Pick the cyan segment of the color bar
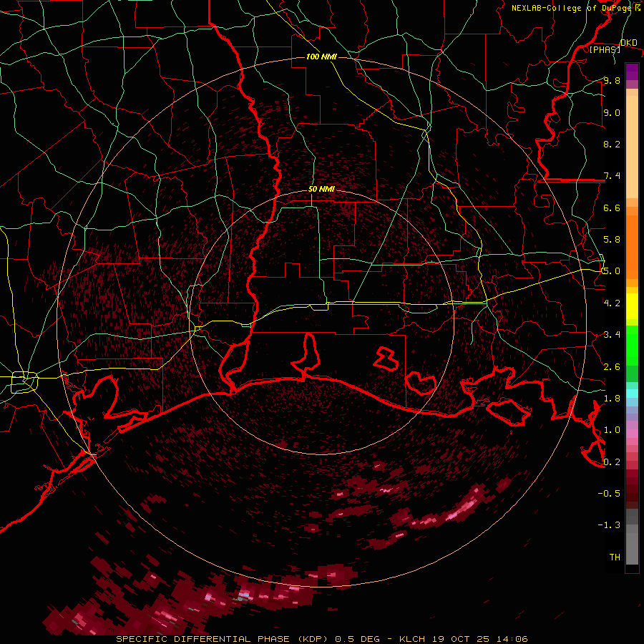 [x=632, y=394]
